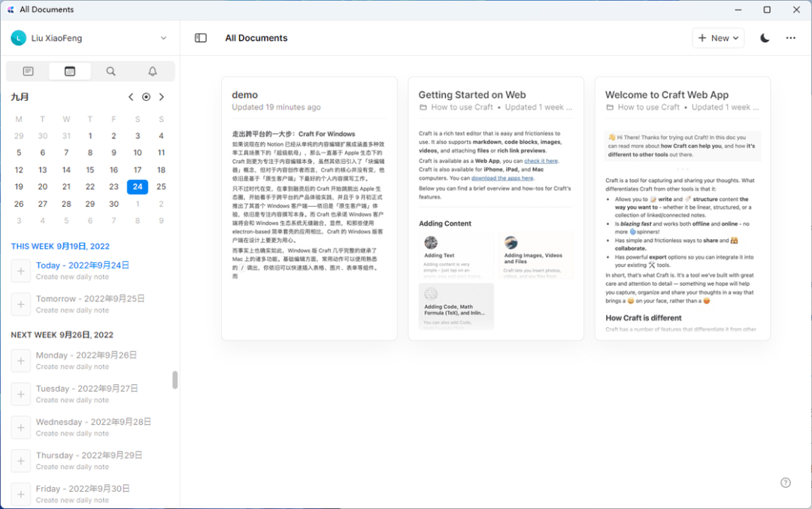Viewport: 812px width, 509px height.
Task: Minimize the All Documents window
Action: [x=738, y=9]
